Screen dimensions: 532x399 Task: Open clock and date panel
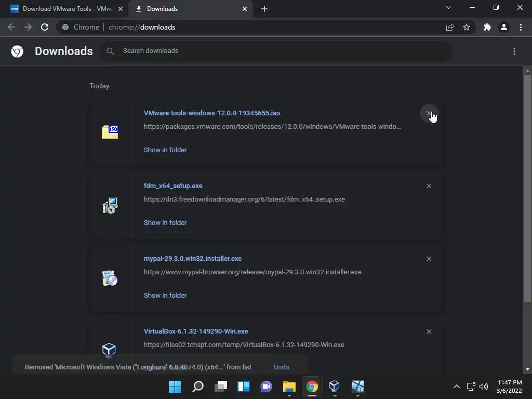point(509,387)
